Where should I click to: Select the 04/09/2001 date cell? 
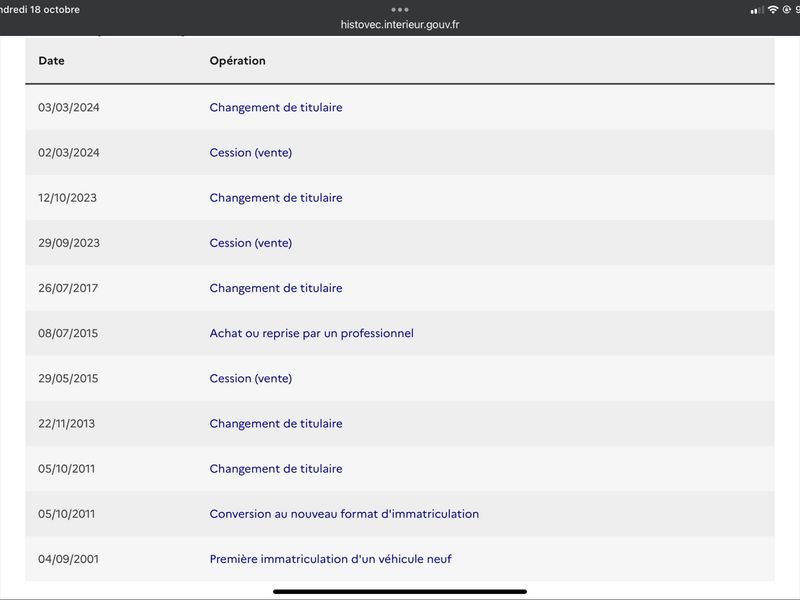[68, 559]
